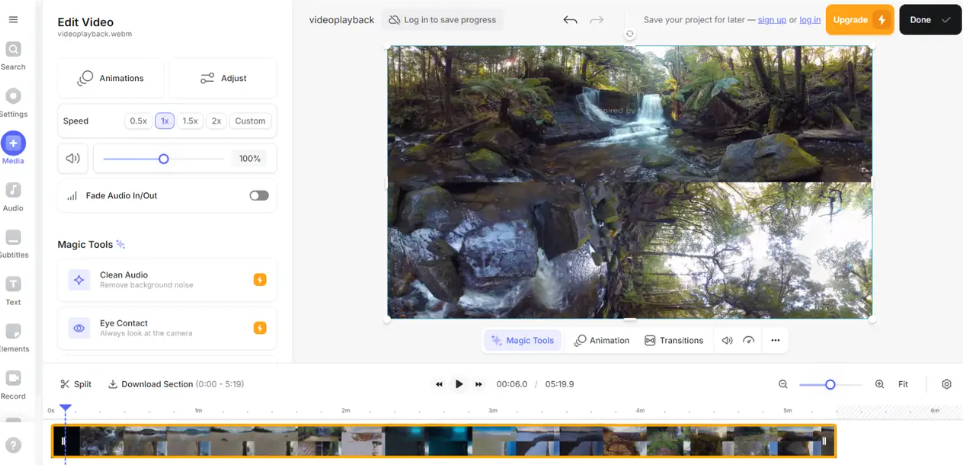Click the video preview canvas
The image size is (963, 466).
pos(630,182)
